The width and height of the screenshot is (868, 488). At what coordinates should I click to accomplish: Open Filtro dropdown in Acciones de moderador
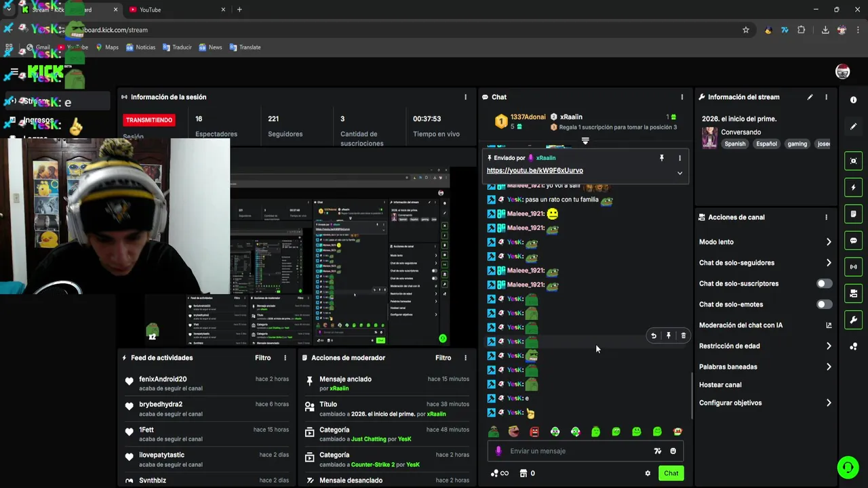443,358
